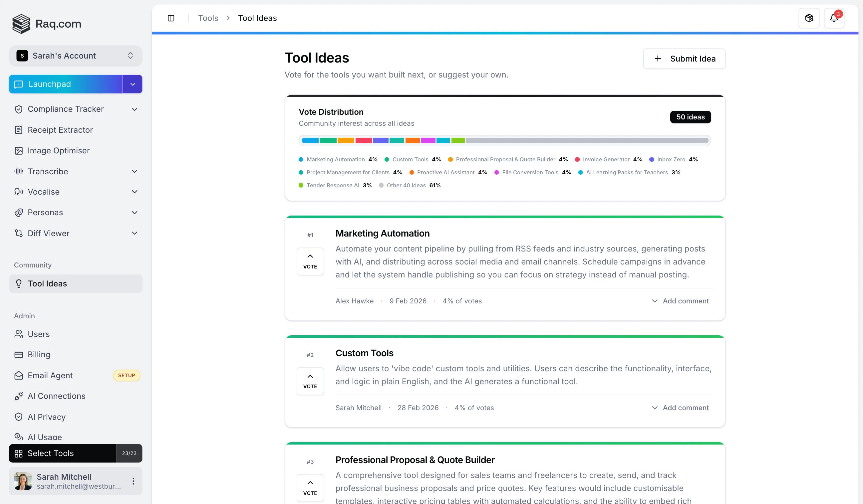This screenshot has height=504, width=863.
Task: Open the AI Connections page
Action: click(x=57, y=396)
